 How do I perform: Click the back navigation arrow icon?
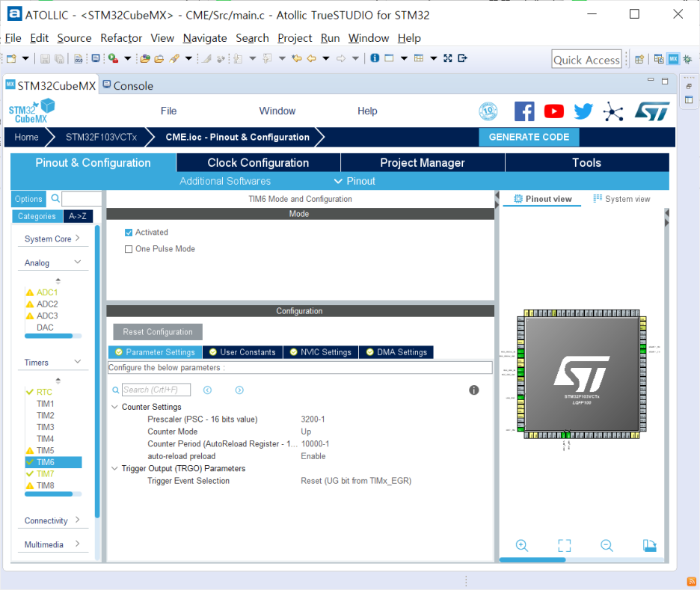pos(312,58)
